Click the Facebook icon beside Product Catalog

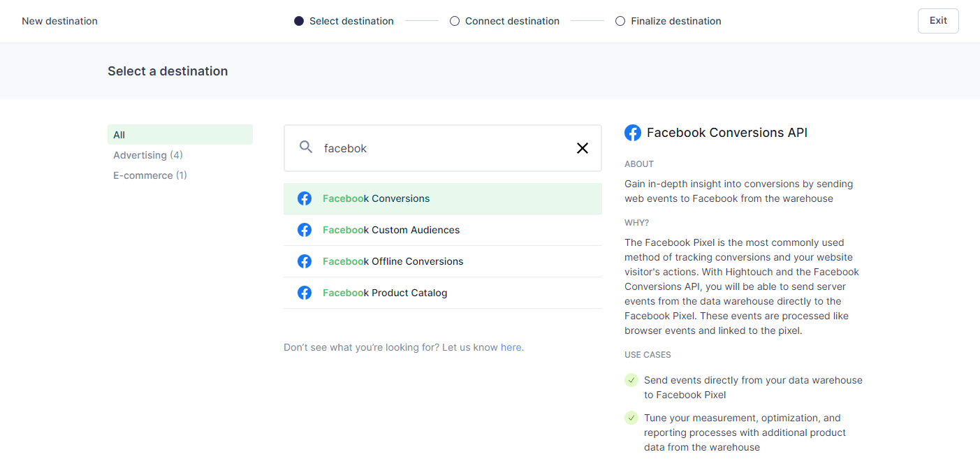click(305, 293)
